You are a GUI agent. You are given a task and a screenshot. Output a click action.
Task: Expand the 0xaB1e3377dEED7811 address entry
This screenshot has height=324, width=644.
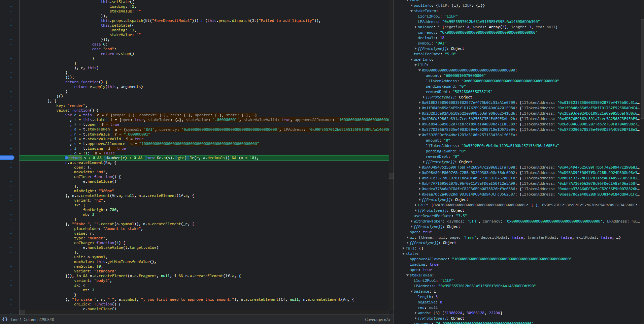(419, 178)
